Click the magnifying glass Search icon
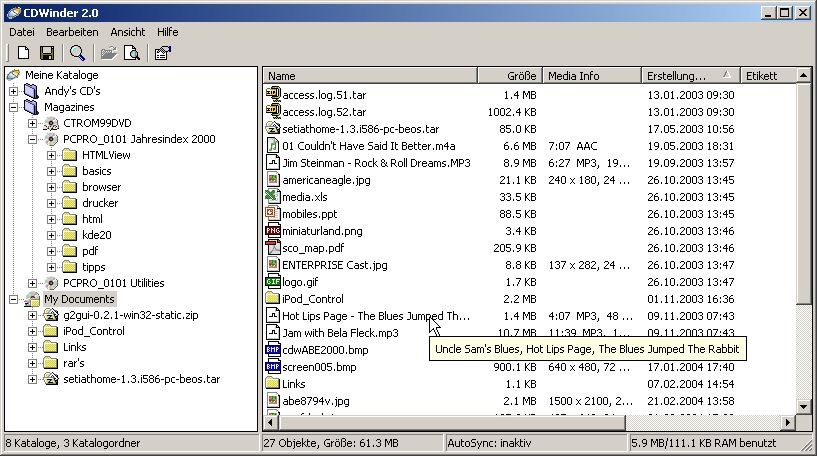This screenshot has height=456, width=817. point(77,53)
